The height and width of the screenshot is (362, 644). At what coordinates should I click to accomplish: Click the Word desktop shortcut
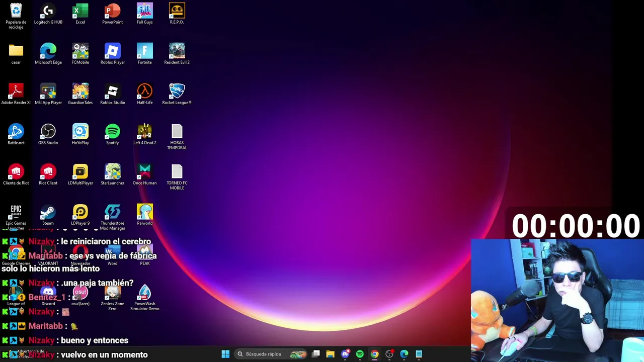click(x=113, y=255)
